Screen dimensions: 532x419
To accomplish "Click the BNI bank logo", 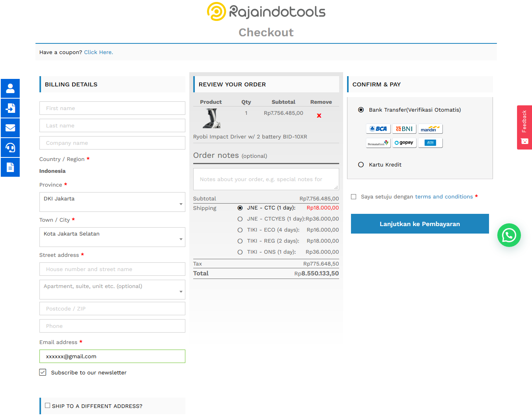I will pos(404,129).
